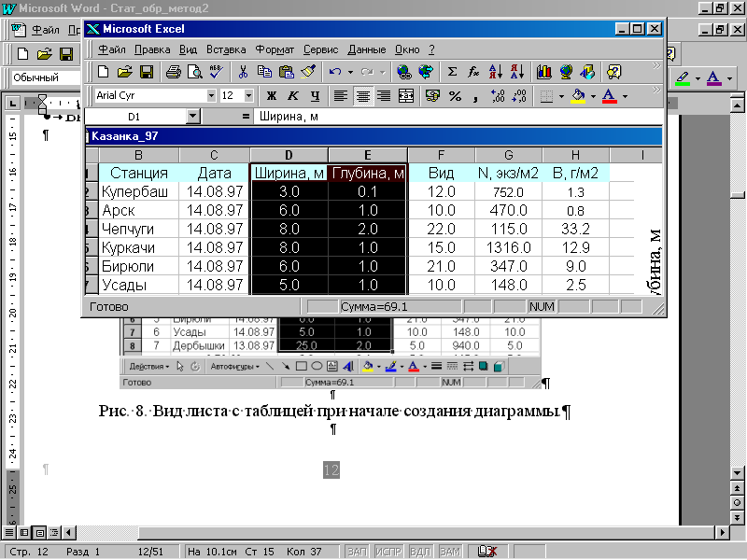747x560 pixels.
Task: Open the Paste Function fx icon
Action: click(473, 72)
